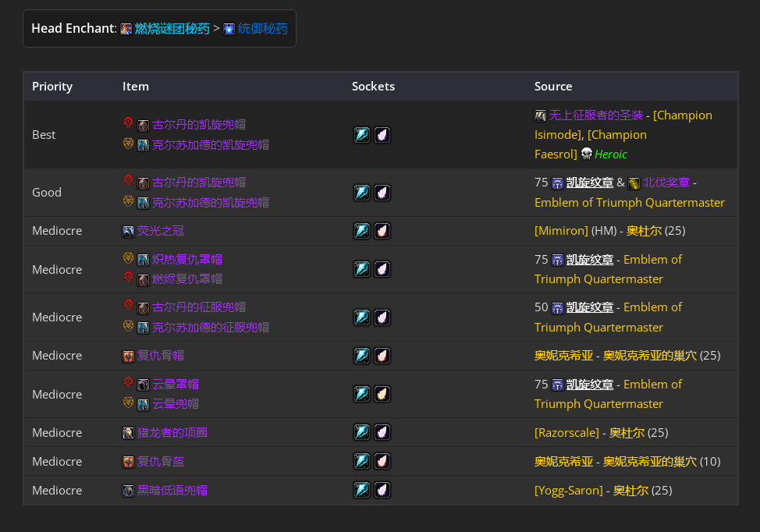Open the 统御秘药 head enchant link
The height and width of the screenshot is (532, 760).
click(262, 29)
